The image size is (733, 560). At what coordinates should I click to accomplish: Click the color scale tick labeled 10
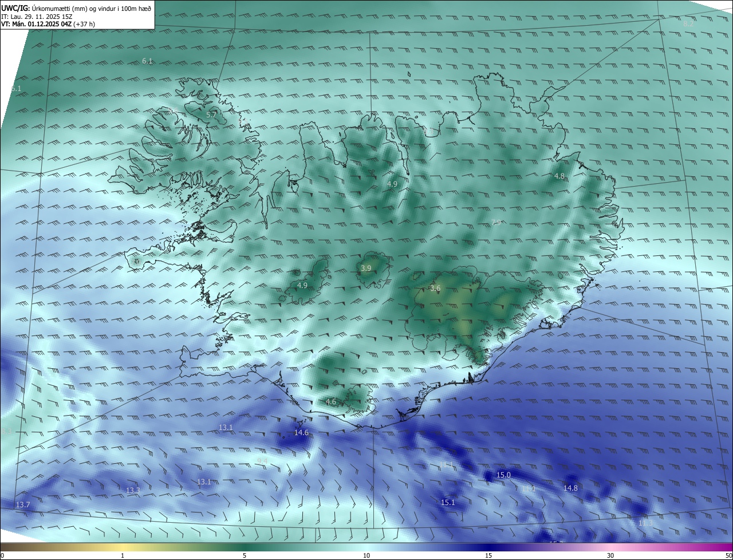pyautogui.click(x=366, y=555)
